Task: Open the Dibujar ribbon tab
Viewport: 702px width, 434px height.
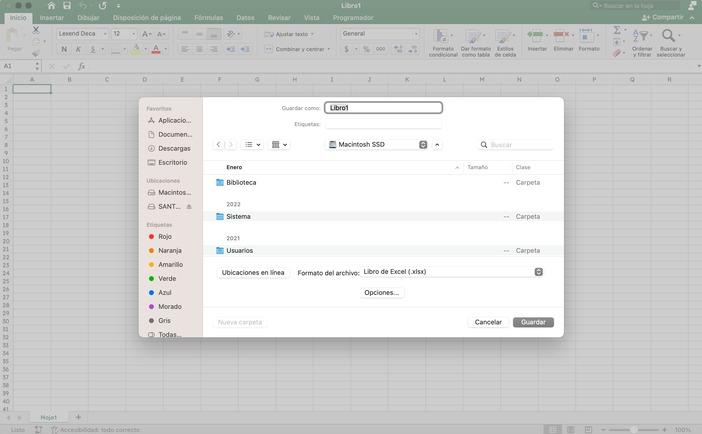Action: 88,17
